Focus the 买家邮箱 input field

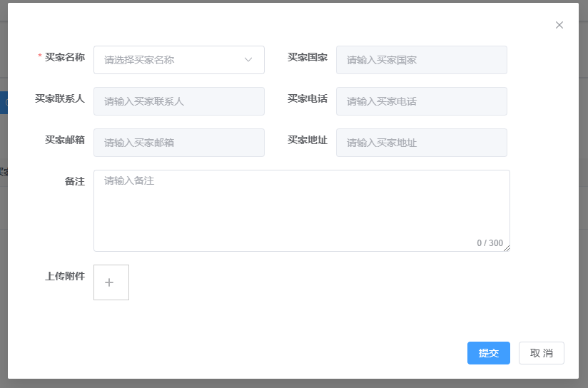pos(179,143)
